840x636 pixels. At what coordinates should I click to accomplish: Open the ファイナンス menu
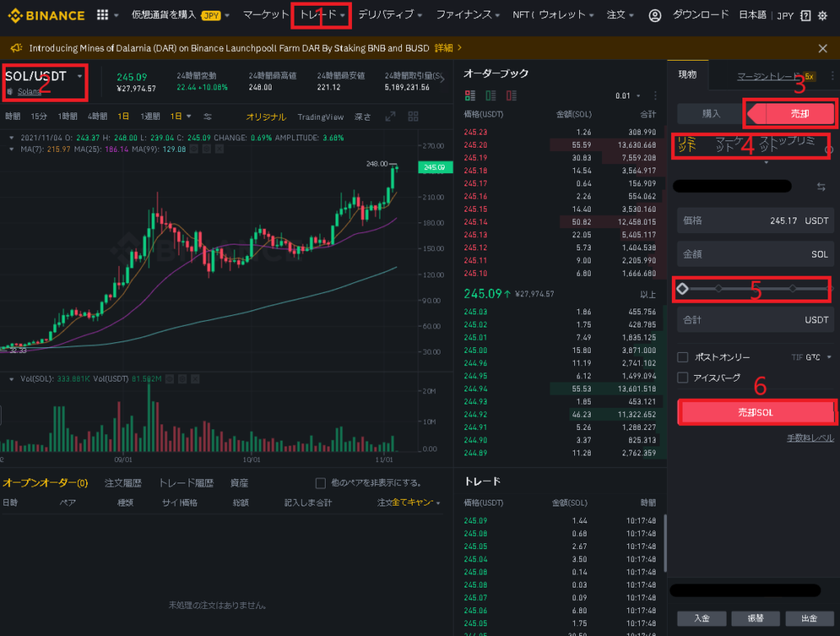click(x=468, y=15)
